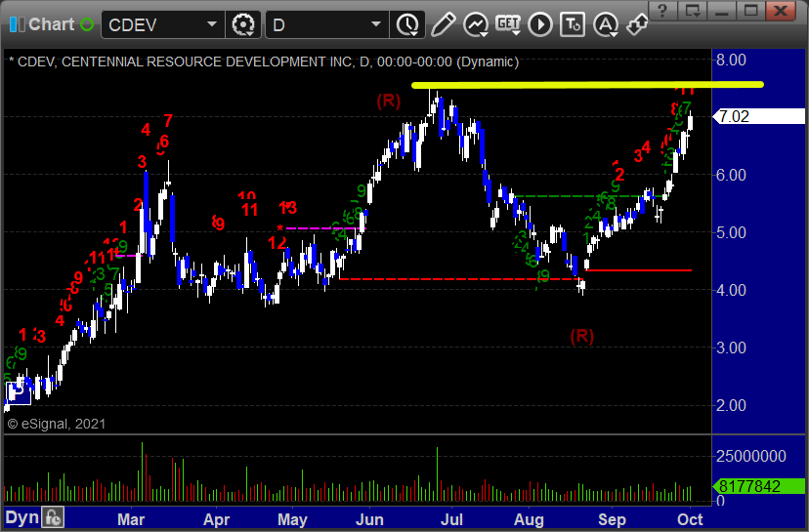This screenshot has height=532, width=809.
Task: Click the 8.00 price axis label
Action: click(731, 60)
